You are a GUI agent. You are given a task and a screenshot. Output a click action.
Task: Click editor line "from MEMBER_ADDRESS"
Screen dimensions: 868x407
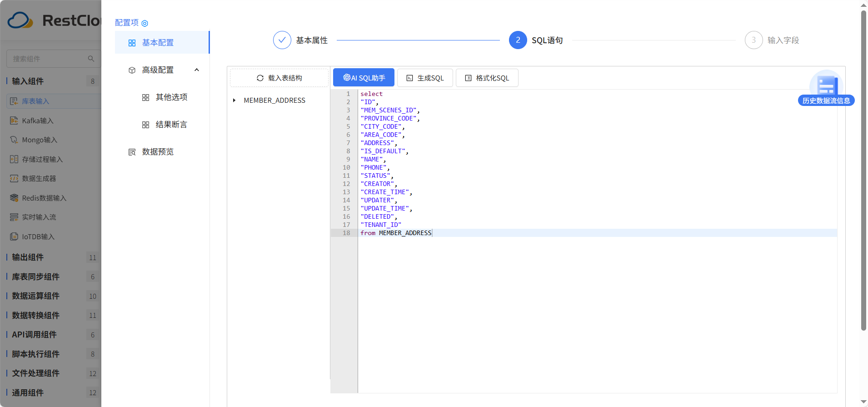pos(597,233)
